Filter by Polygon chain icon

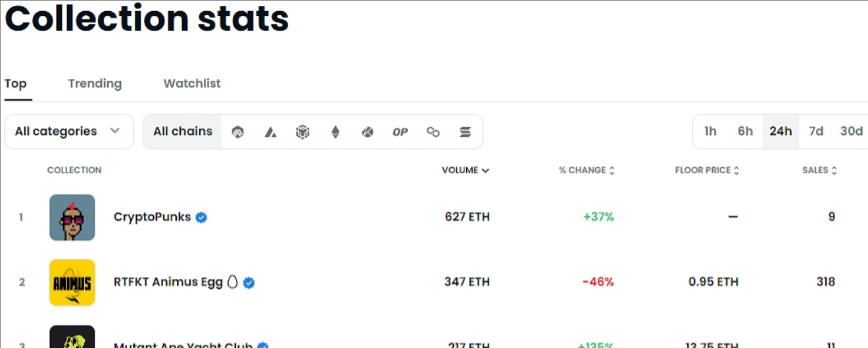433,132
